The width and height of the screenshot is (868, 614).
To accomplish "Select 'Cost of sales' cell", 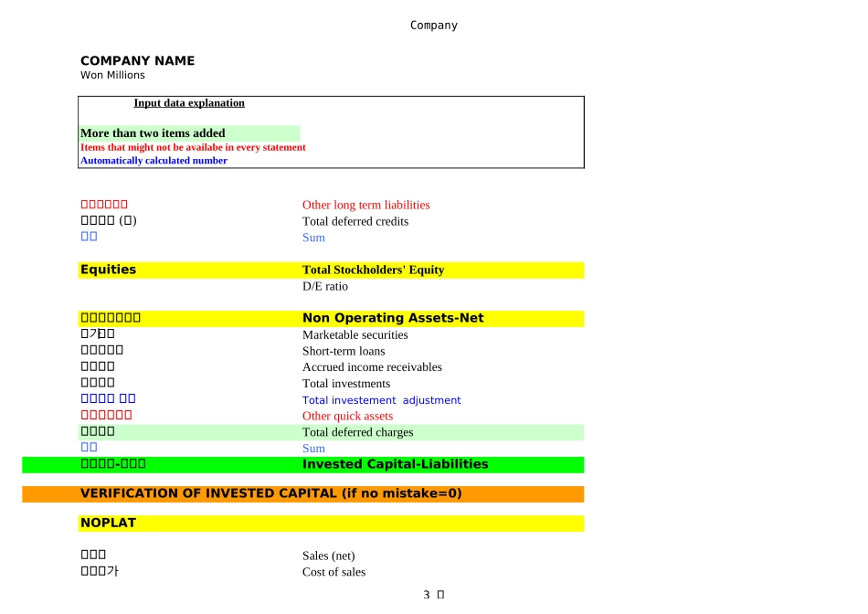I will [x=333, y=572].
